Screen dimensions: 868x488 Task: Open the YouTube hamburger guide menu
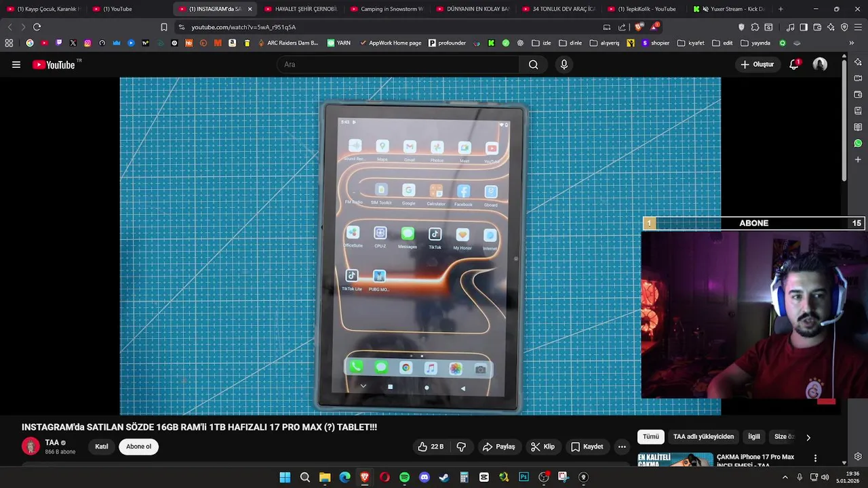16,64
